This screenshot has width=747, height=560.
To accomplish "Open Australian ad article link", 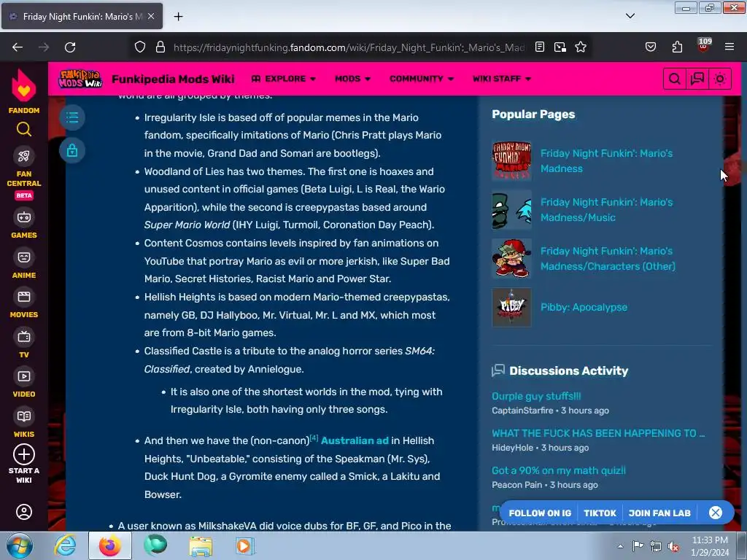I will (355, 440).
